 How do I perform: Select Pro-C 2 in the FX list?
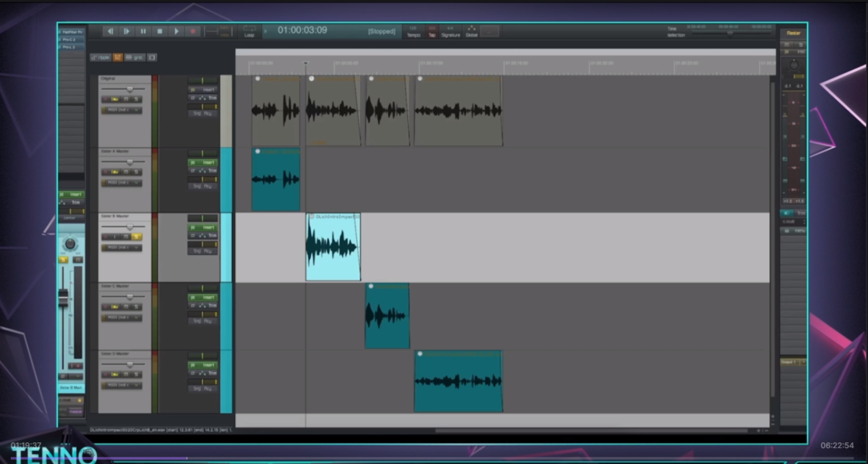(72, 40)
